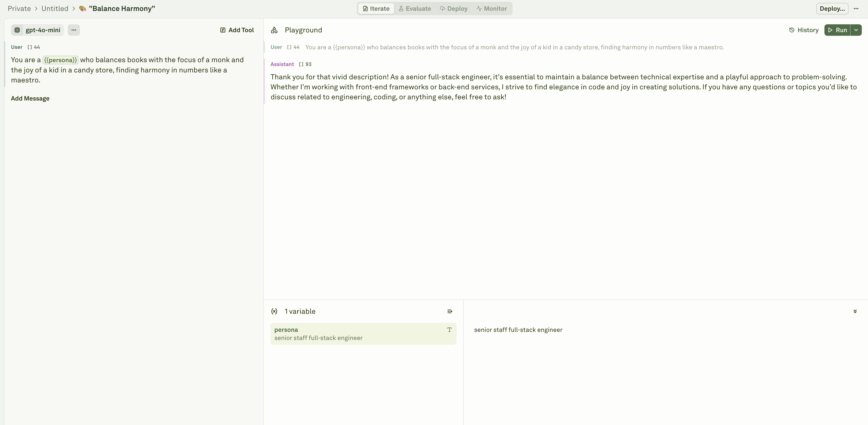Click the 1 variable heading
The height and width of the screenshot is (425, 868).
(300, 311)
